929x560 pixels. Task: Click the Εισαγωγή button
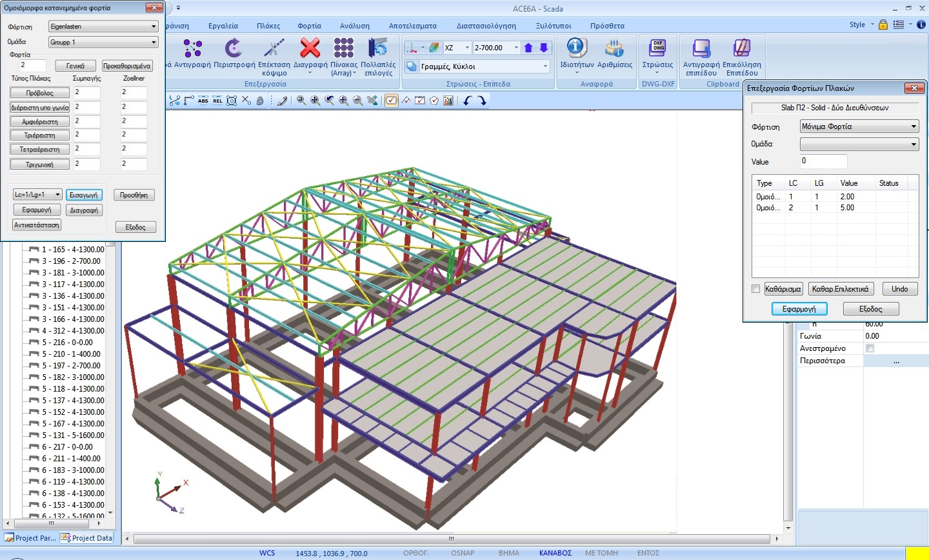point(84,195)
